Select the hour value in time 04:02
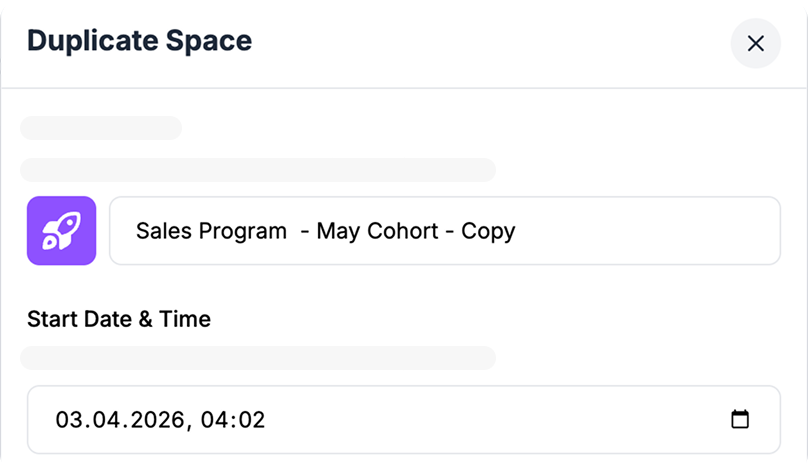Image resolution: width=808 pixels, height=474 pixels. 215,419
